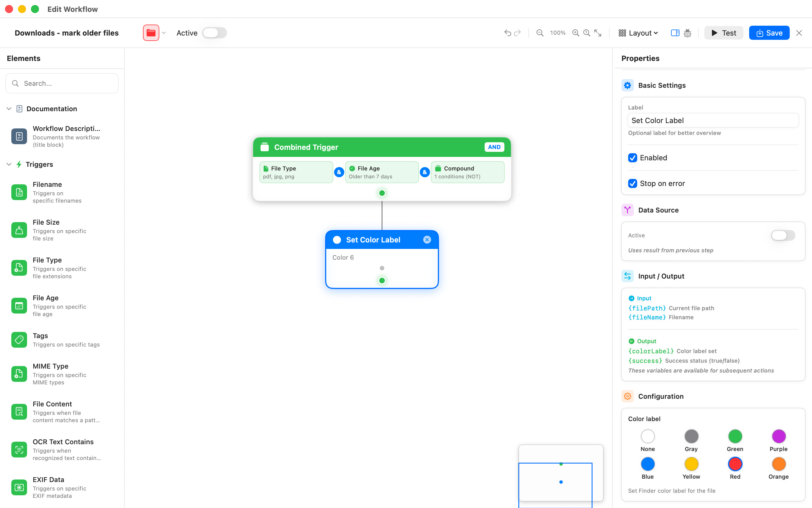Click the fit-to-screen arrows icon
The height and width of the screenshot is (508, 812).
point(598,32)
